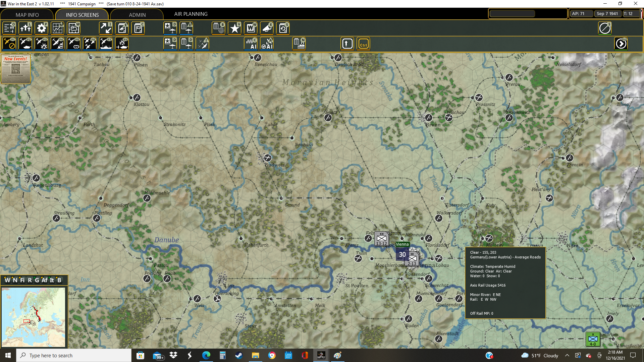The height and width of the screenshot is (362, 644).
Task: Open the top-row Air Doctrine star icon
Action: [x=170, y=28]
